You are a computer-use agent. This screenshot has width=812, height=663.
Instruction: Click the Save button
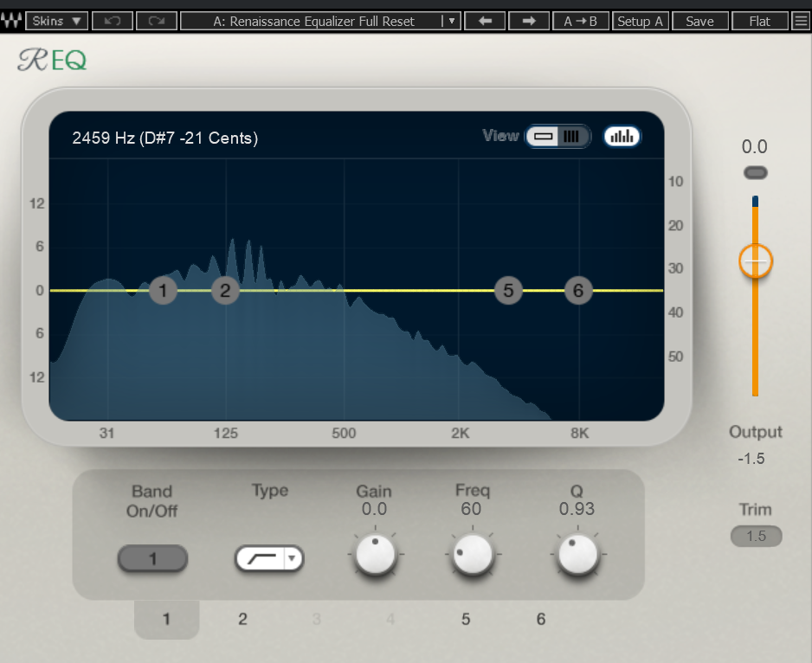click(699, 22)
